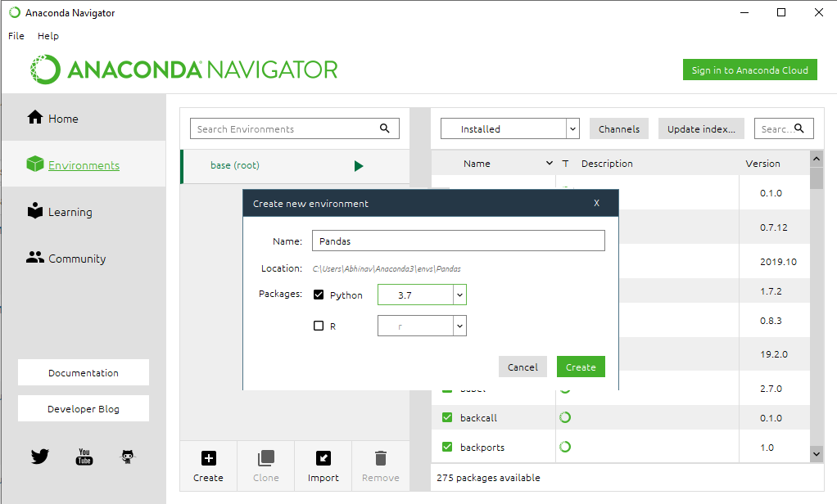Viewport: 837px width, 504px height.
Task: Click the Create environment plus icon
Action: coord(209,458)
